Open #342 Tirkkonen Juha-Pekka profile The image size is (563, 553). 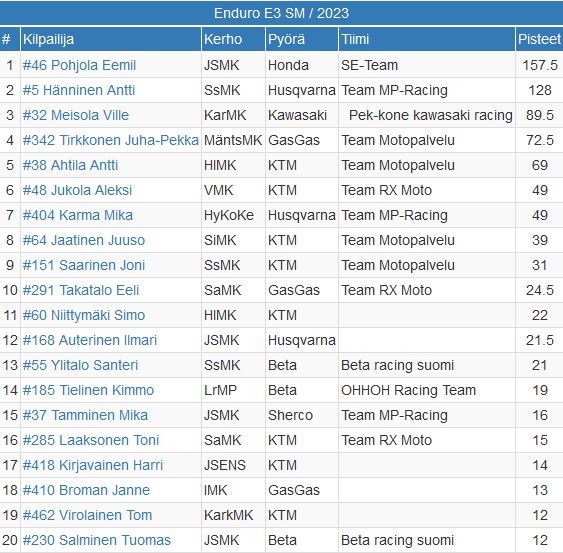[111, 140]
